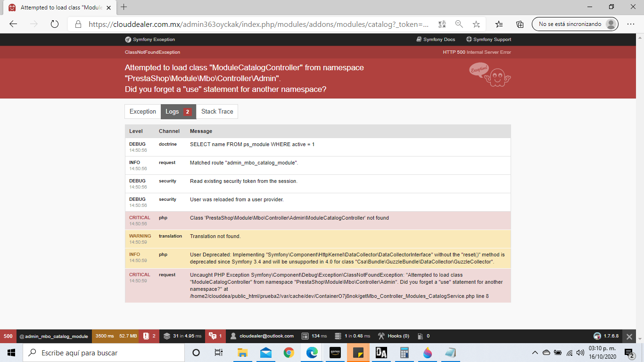The height and width of the screenshot is (362, 644).
Task: Click the 'Translation not found.' warning message
Action: click(x=215, y=236)
